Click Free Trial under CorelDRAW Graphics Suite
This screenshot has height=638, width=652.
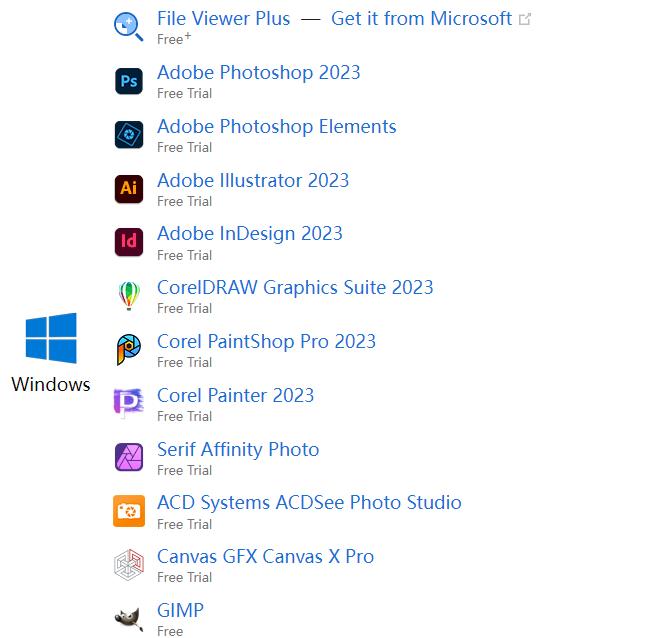coord(185,308)
